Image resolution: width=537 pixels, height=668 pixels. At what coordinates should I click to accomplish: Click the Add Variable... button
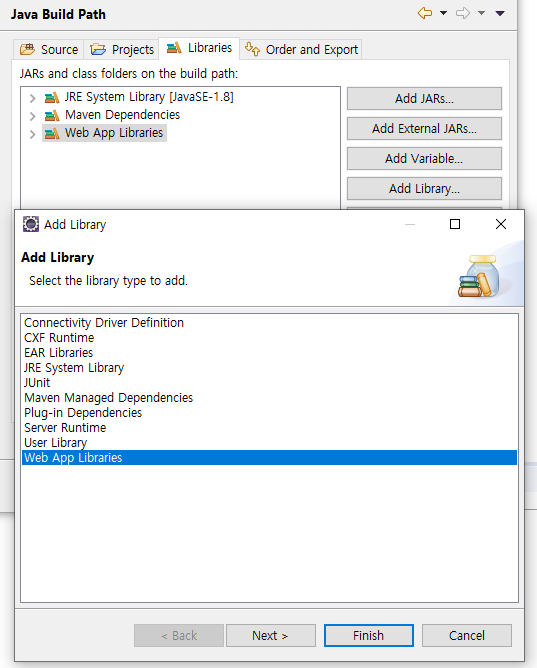[424, 158]
